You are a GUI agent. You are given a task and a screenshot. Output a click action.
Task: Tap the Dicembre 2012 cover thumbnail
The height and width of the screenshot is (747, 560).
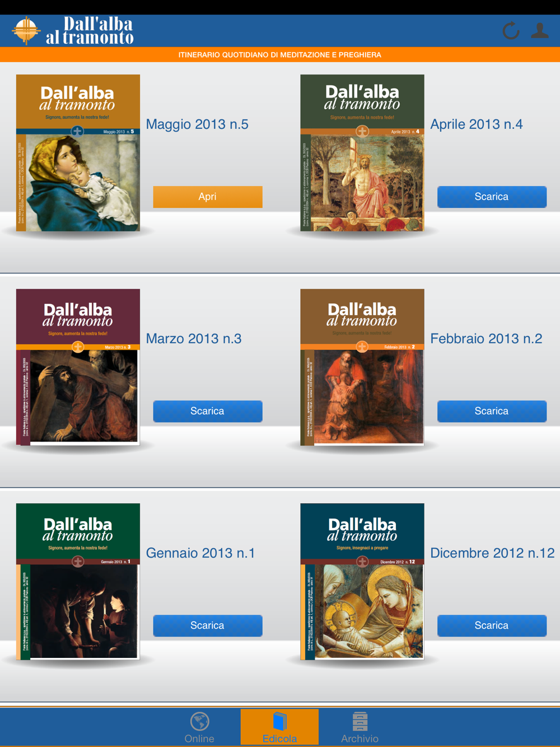click(x=362, y=582)
